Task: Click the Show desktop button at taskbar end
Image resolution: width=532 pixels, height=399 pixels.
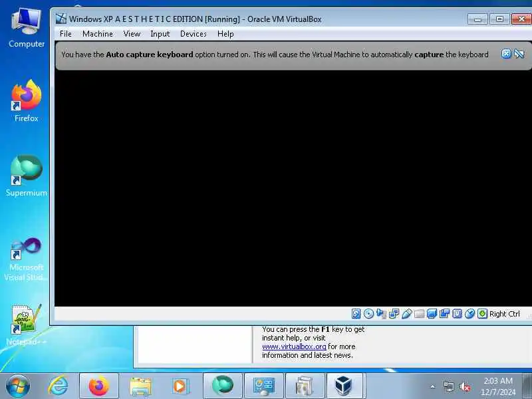Action: (527, 386)
